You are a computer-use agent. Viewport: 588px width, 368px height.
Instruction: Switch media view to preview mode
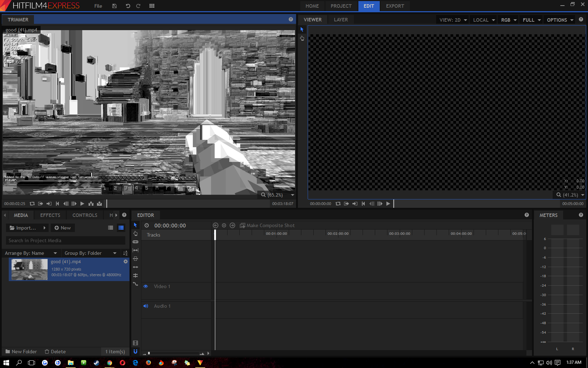121,228
